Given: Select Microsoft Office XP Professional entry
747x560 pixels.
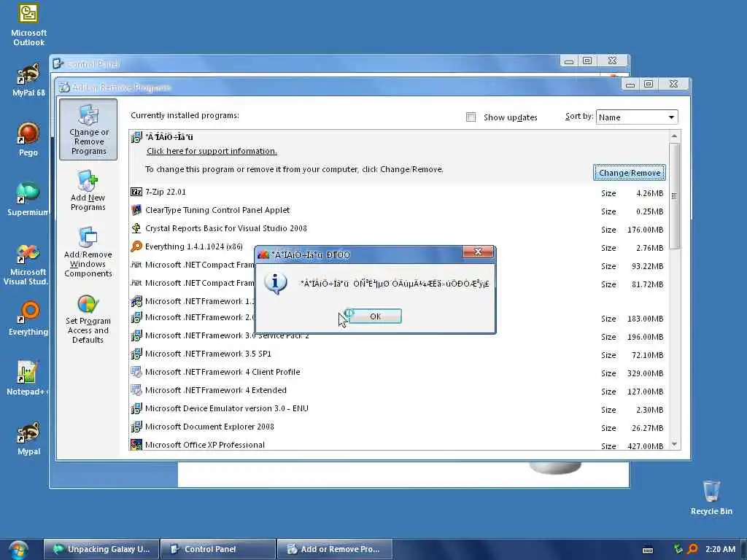Looking at the screenshot, I should point(398,445).
